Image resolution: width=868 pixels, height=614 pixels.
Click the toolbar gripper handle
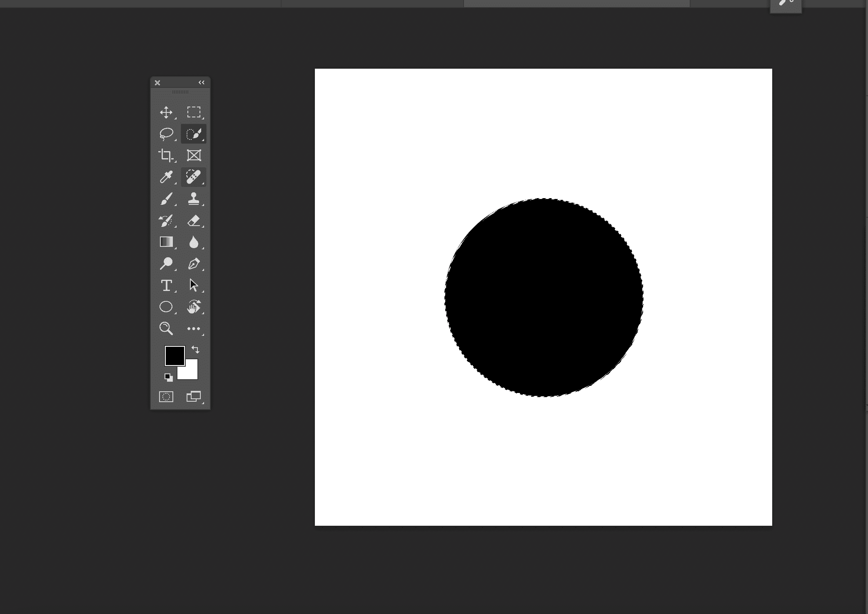(x=180, y=92)
